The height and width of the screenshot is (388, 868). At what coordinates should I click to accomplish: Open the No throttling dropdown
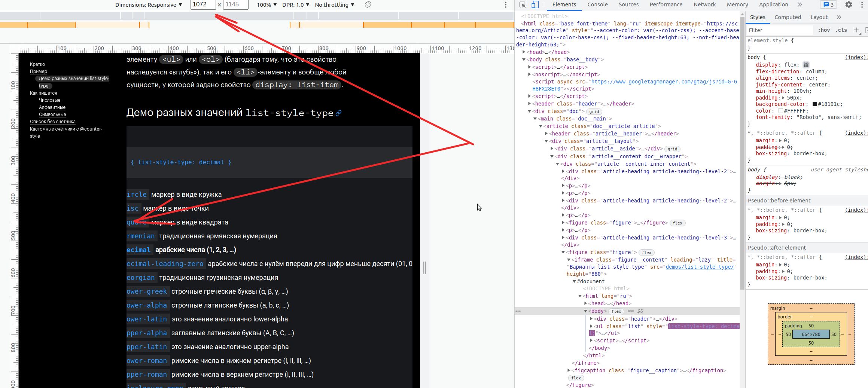coord(334,4)
